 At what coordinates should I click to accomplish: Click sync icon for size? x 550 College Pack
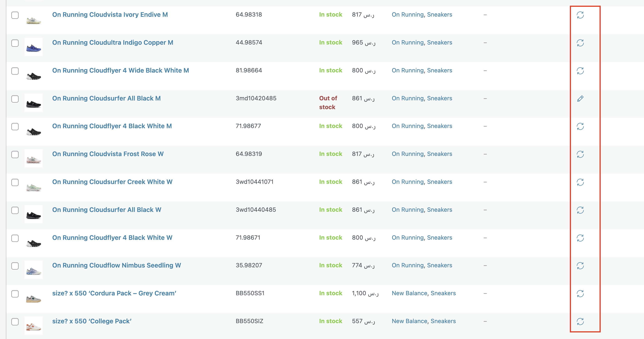(580, 322)
